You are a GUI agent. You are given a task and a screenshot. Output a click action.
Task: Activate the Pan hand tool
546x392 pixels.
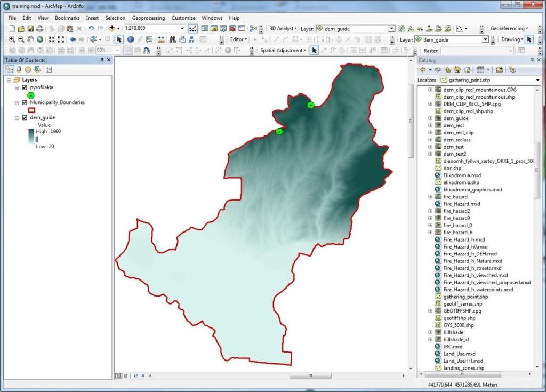(x=30, y=39)
